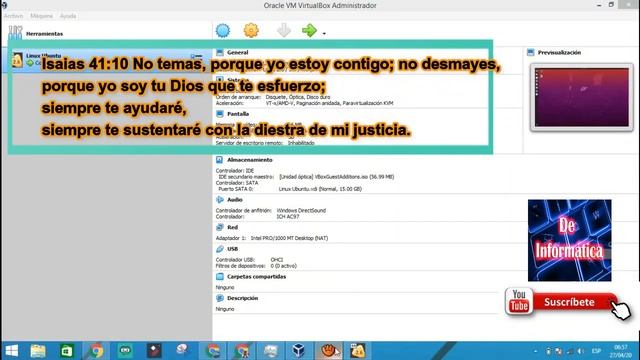Open the green Store app in taskbar
This screenshot has height=360, width=640.
pos(67,351)
